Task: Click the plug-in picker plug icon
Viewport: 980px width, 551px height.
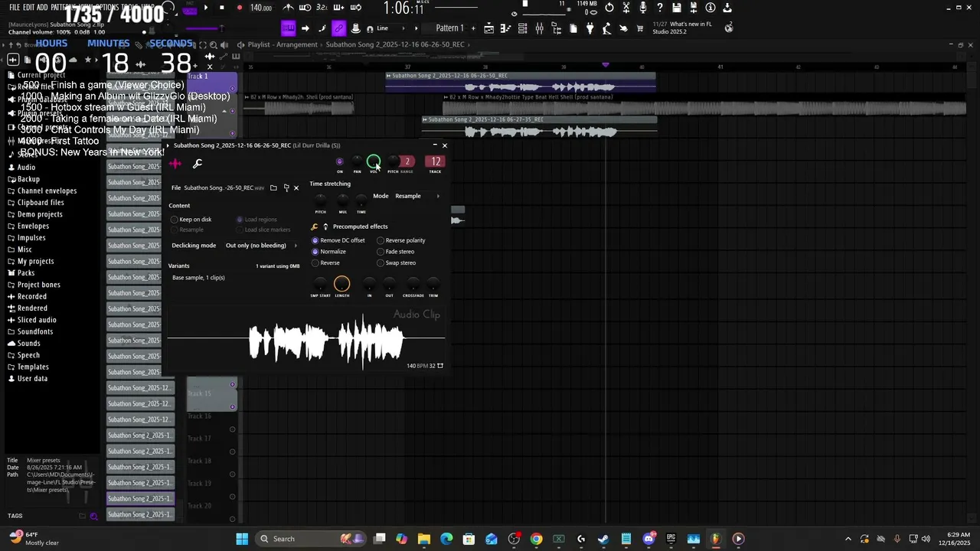Action: coord(590,28)
